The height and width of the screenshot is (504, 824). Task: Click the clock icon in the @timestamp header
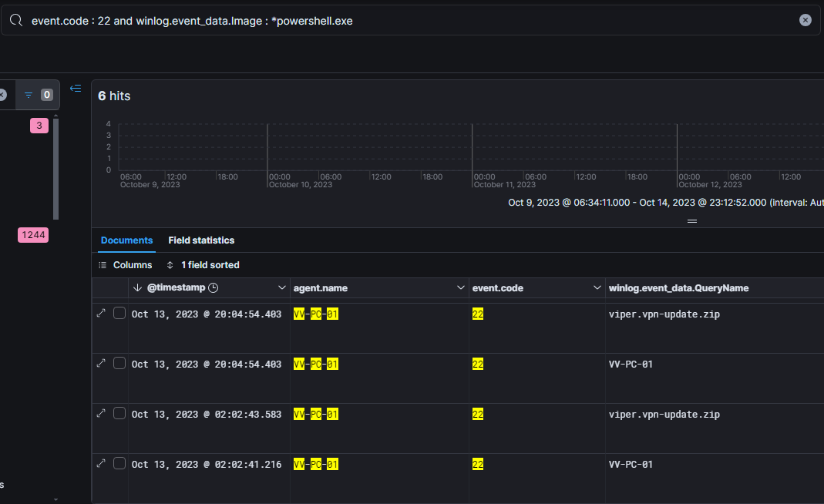point(214,288)
